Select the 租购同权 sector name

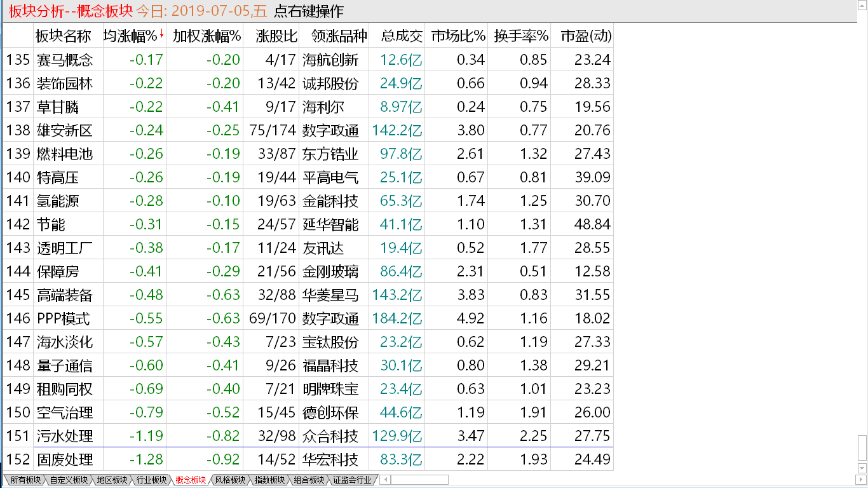coord(64,389)
